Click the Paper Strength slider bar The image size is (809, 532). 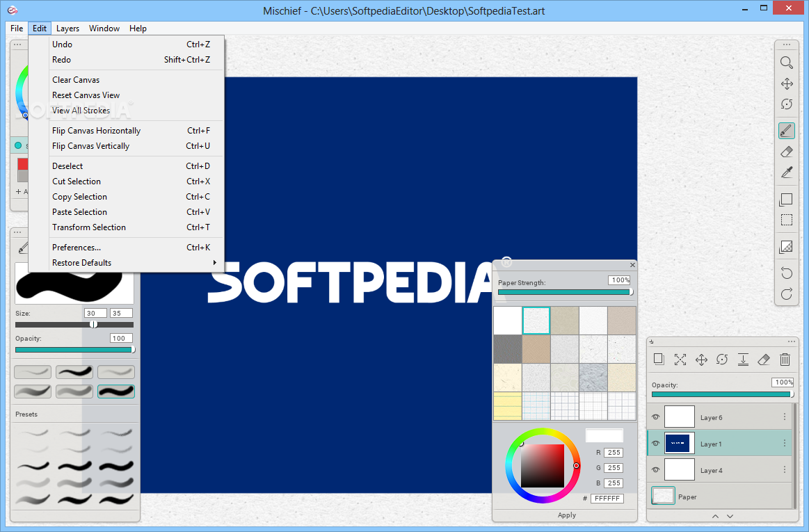(x=564, y=292)
